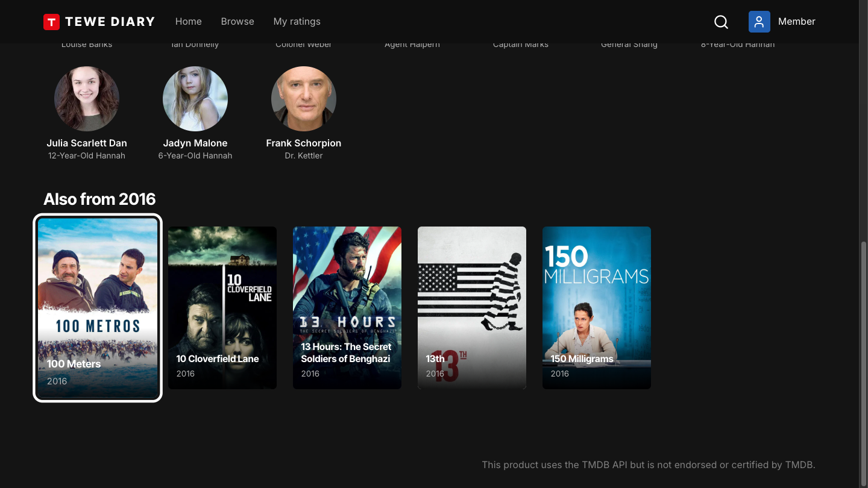This screenshot has width=868, height=488.
Task: Go to the Home page
Action: click(189, 22)
